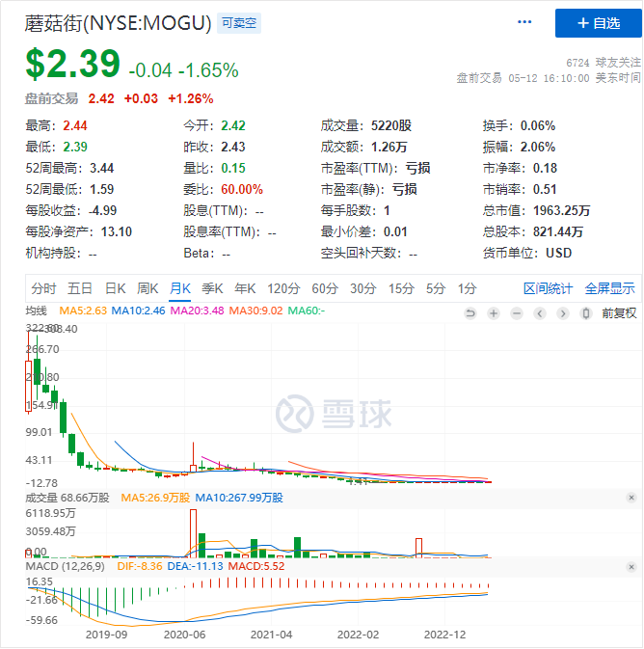Screen dimensions: 644x649
Task: Move chart left with the left chevron
Action: (x=540, y=313)
